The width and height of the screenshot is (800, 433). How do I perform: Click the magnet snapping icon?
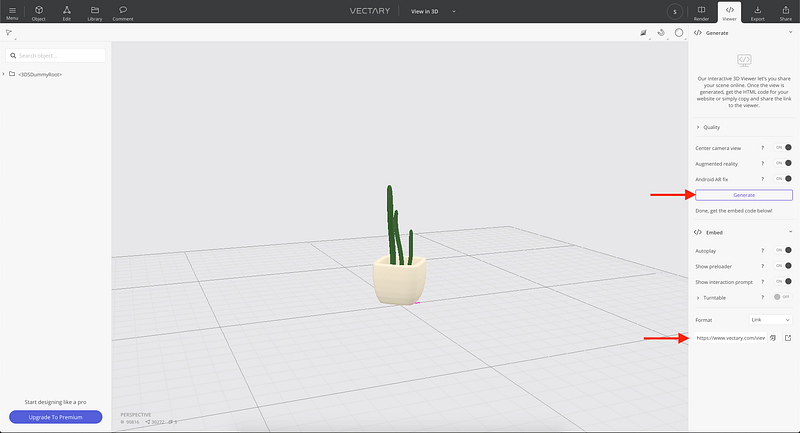pyautogui.click(x=661, y=33)
